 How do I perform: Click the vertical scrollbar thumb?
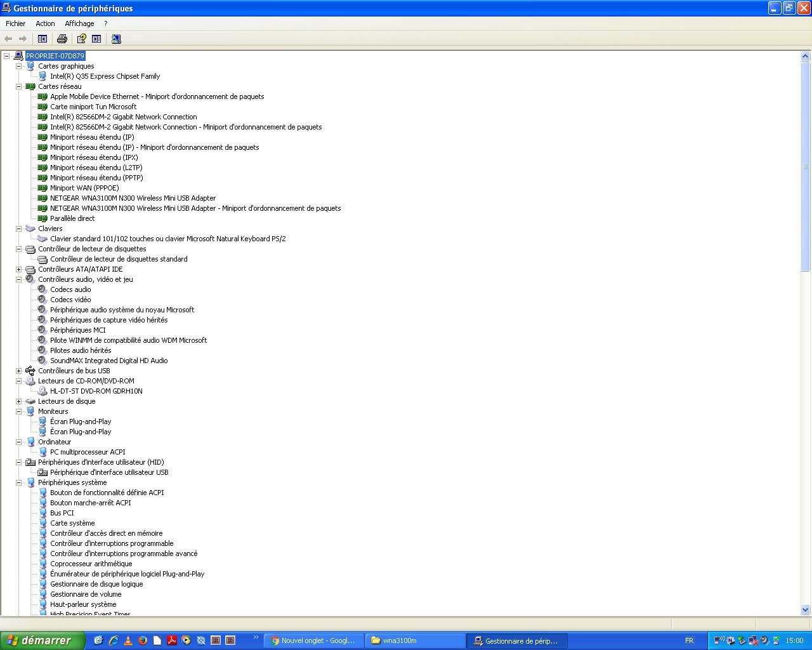[806, 166]
